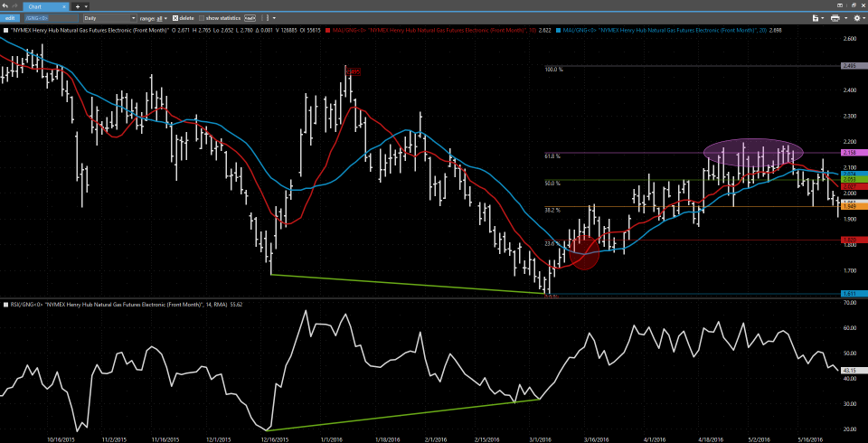Open the Daily interval dropdown

pos(109,18)
